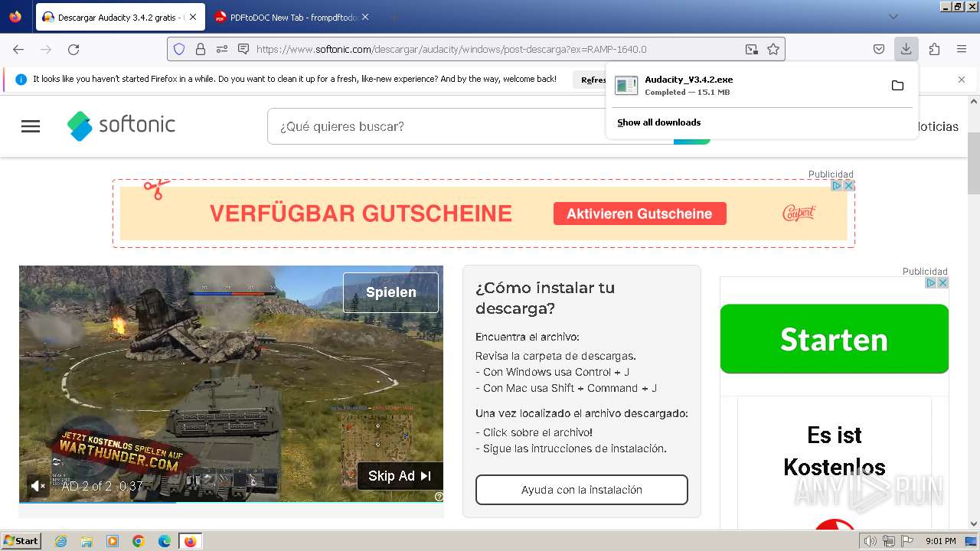Click the volume speaker icon in system tray
Screen dimensions: 980x551
pyautogui.click(x=871, y=541)
